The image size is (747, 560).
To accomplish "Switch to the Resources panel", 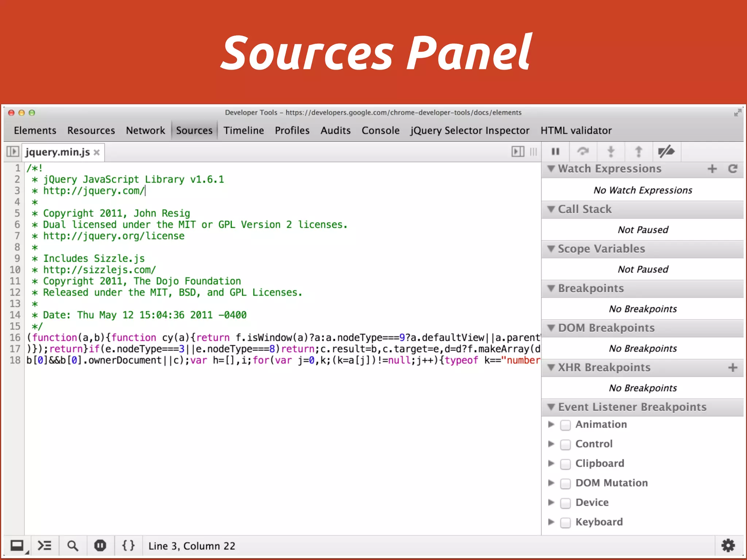I will (91, 131).
